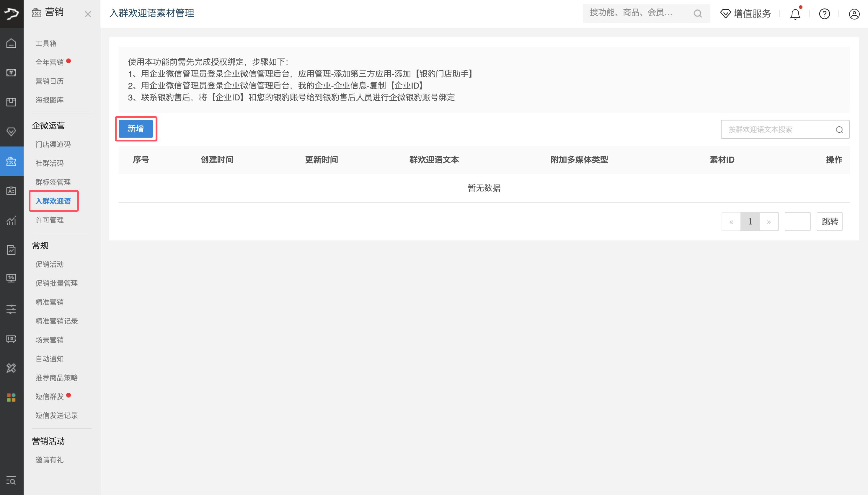This screenshot has width=868, height=495.
Task: Click the 附加多媒体类型 column header
Action: (579, 159)
